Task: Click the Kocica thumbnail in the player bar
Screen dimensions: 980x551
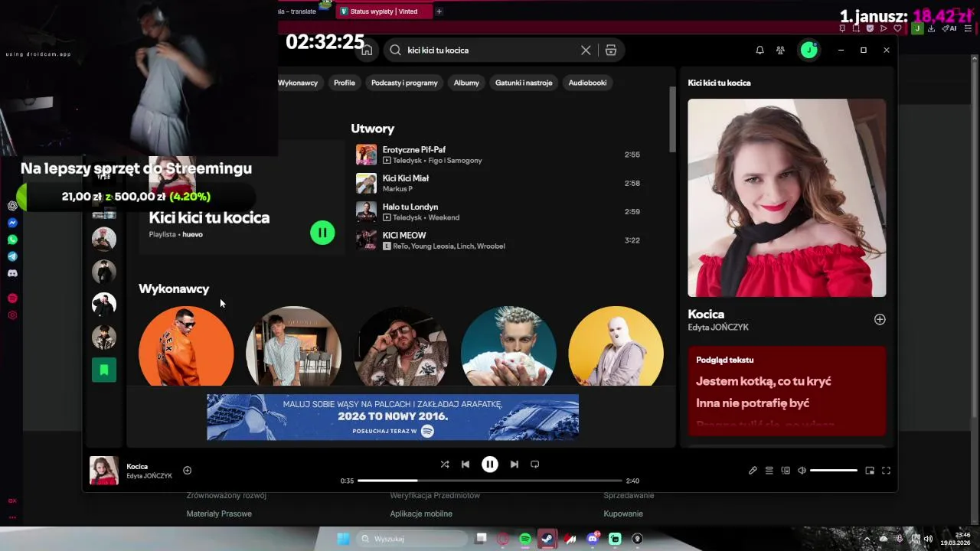Action: point(104,471)
